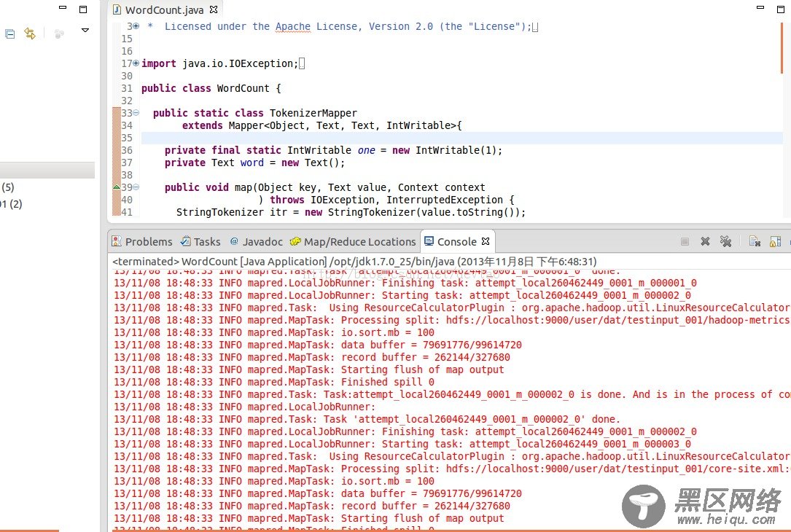
Task: Click the line 'public class WordCount {'
Action: point(211,88)
